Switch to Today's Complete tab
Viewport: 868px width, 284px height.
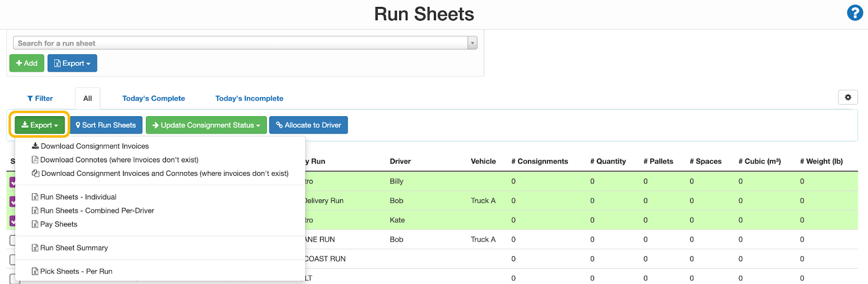point(154,98)
